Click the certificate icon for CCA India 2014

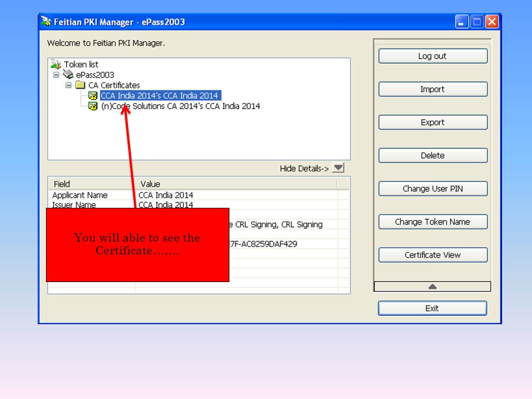point(93,96)
